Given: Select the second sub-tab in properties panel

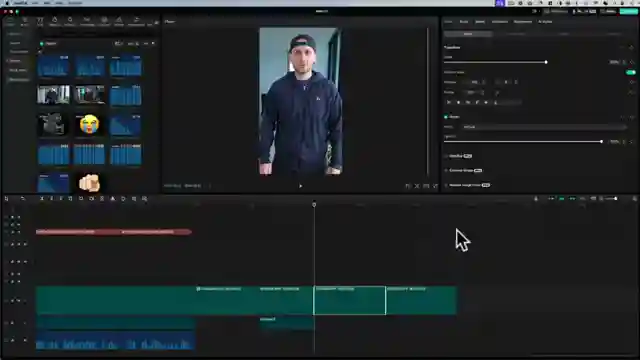Looking at the screenshot, I should pos(516,34).
